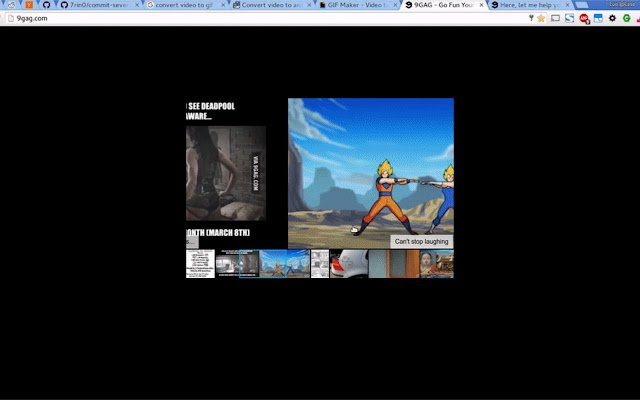This screenshot has width=640, height=400.
Task: Switch to the orange icon pinned tab
Action: [29, 5]
